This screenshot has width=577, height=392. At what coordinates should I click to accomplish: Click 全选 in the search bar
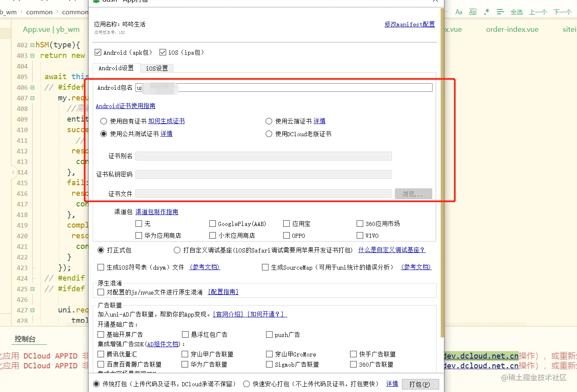(517, 12)
